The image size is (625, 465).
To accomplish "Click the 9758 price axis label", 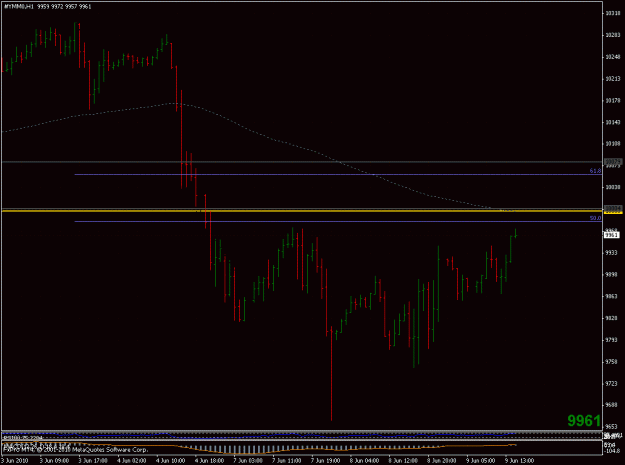I will click(x=612, y=362).
